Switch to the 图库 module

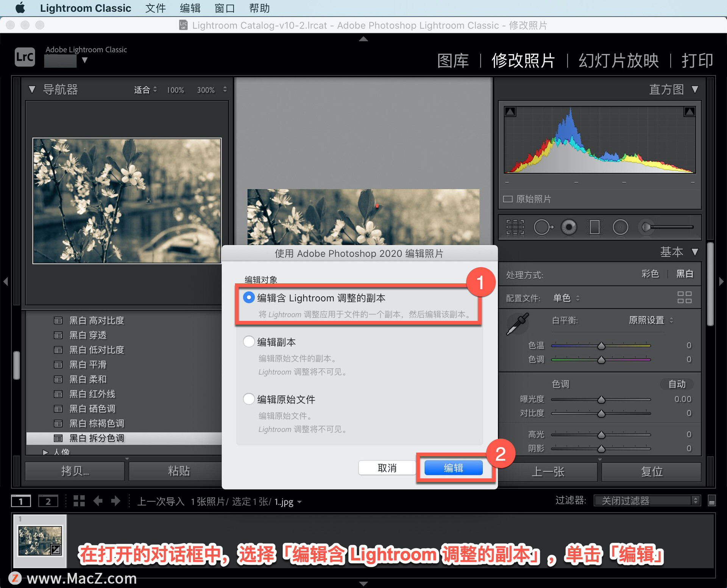click(453, 61)
